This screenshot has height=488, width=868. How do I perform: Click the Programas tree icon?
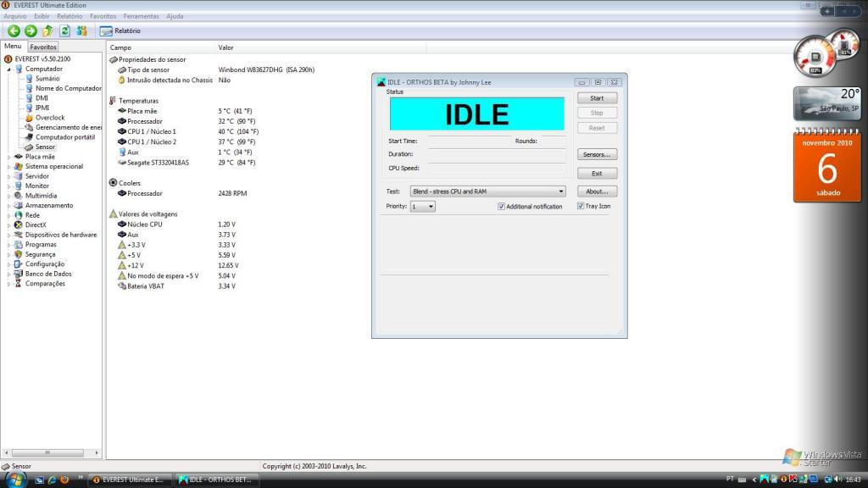(19, 245)
